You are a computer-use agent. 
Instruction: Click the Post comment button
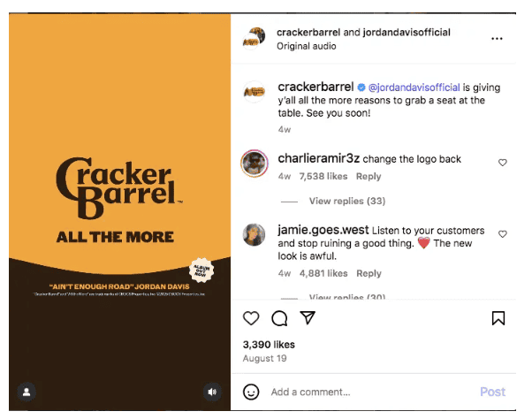492,392
